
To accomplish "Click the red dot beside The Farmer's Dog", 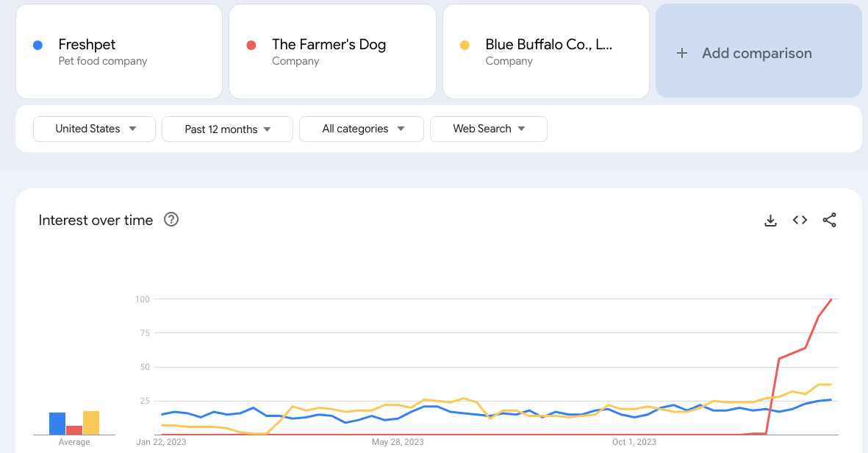I will [x=251, y=45].
